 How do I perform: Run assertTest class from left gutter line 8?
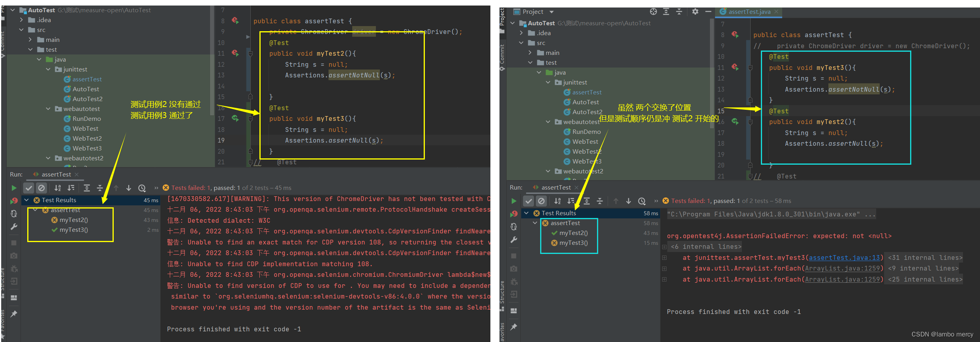235,20
